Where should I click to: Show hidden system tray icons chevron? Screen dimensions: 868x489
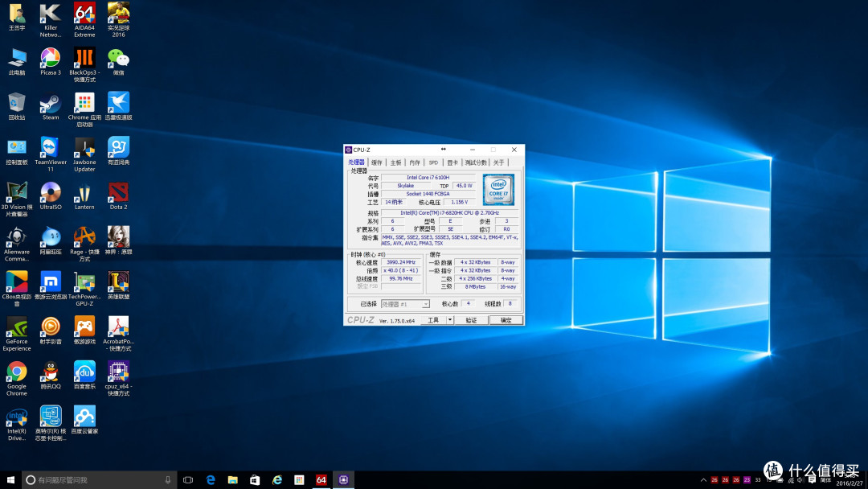point(703,480)
